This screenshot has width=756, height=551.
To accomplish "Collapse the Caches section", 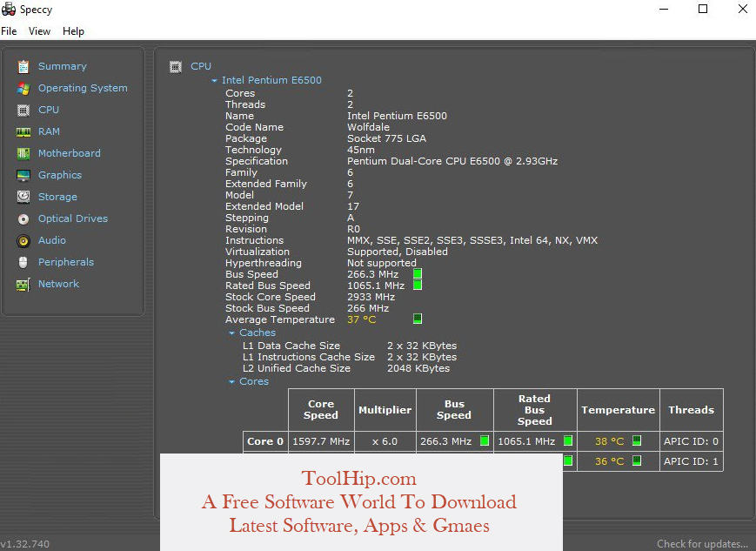I will click(x=232, y=333).
